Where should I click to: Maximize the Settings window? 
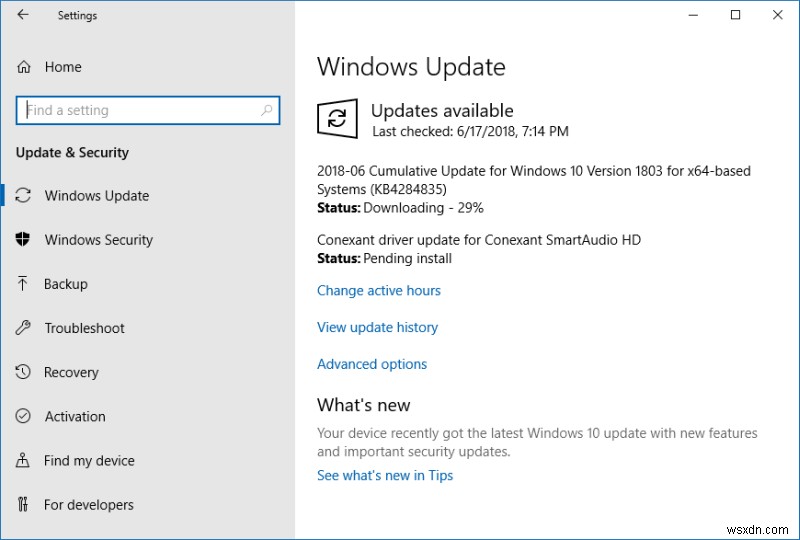point(735,15)
